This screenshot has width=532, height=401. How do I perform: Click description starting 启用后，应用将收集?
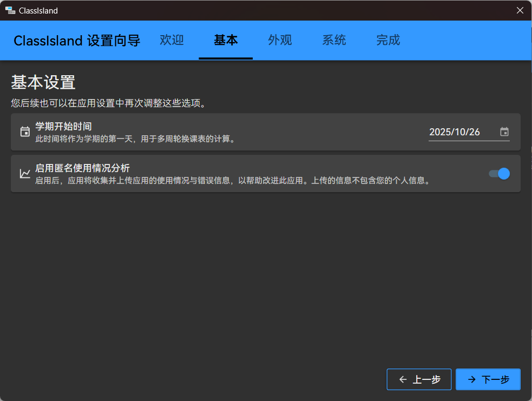[233, 181]
